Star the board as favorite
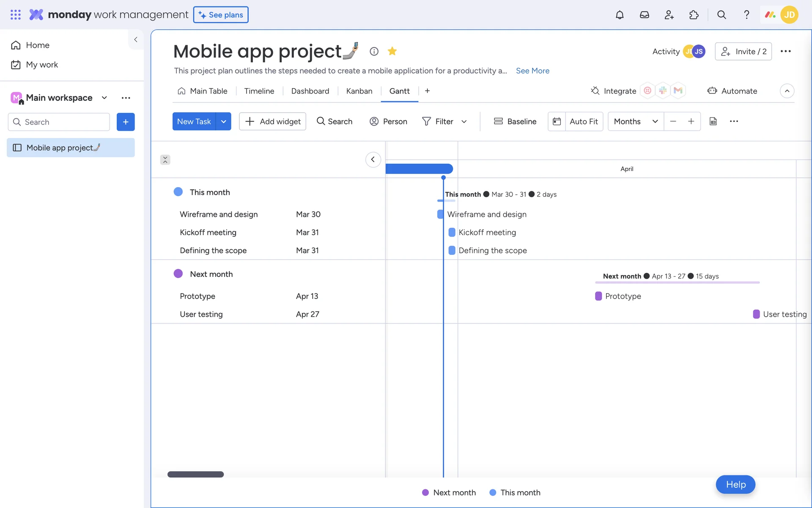812x508 pixels. [392, 51]
